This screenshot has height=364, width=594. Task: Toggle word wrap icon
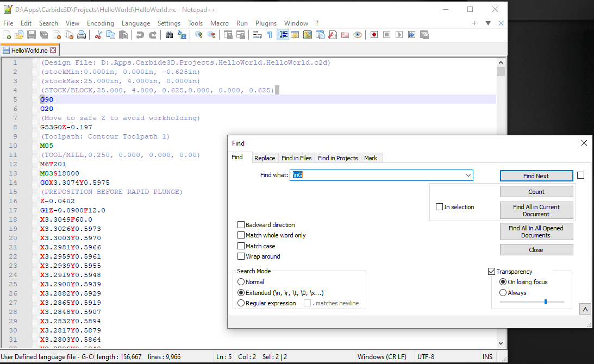pos(258,35)
